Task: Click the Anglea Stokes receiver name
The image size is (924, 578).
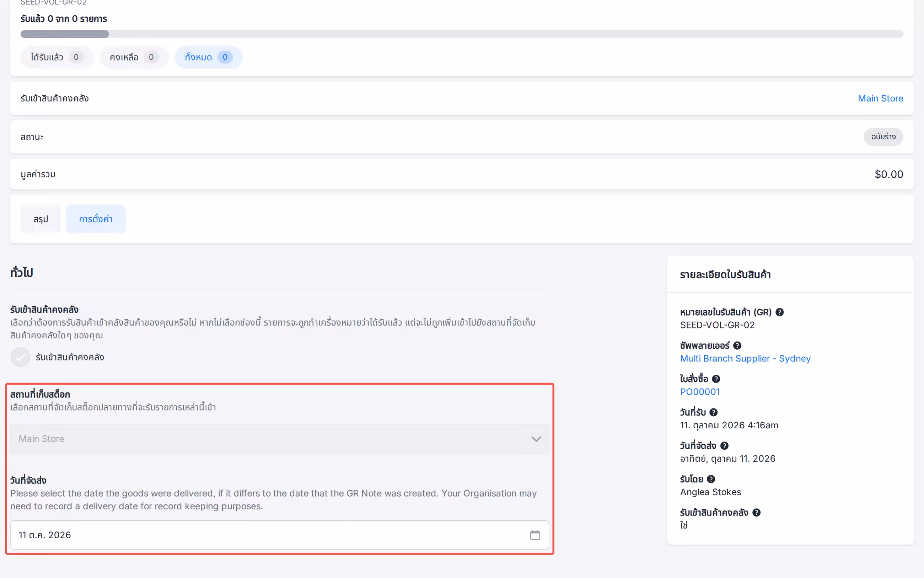Action: 710,492
